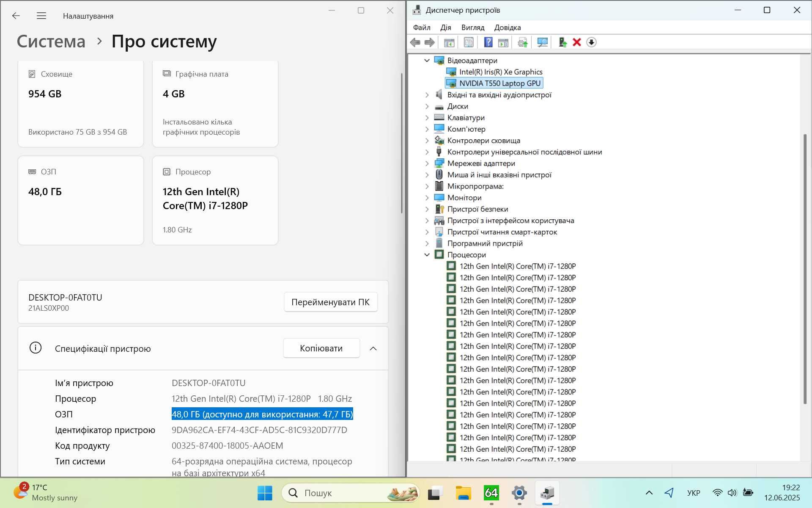Collapse the Відеоадаптери tree node
Screen dimensions: 812x508
(x=427, y=61)
